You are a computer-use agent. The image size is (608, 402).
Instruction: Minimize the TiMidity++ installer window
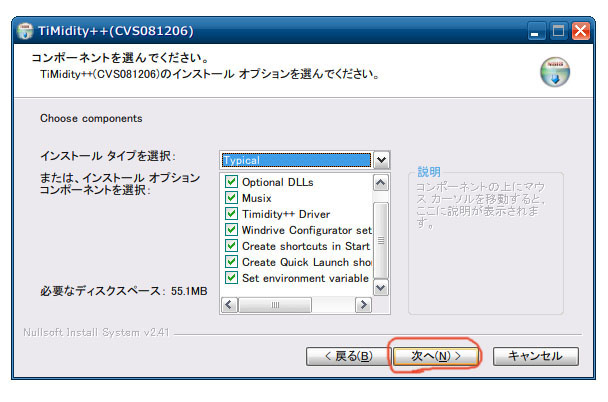point(536,31)
